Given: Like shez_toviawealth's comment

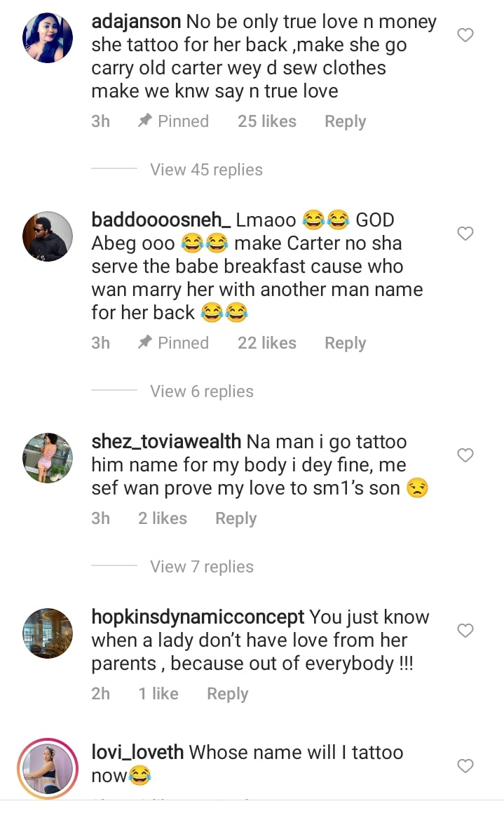Looking at the screenshot, I should pos(465,456).
